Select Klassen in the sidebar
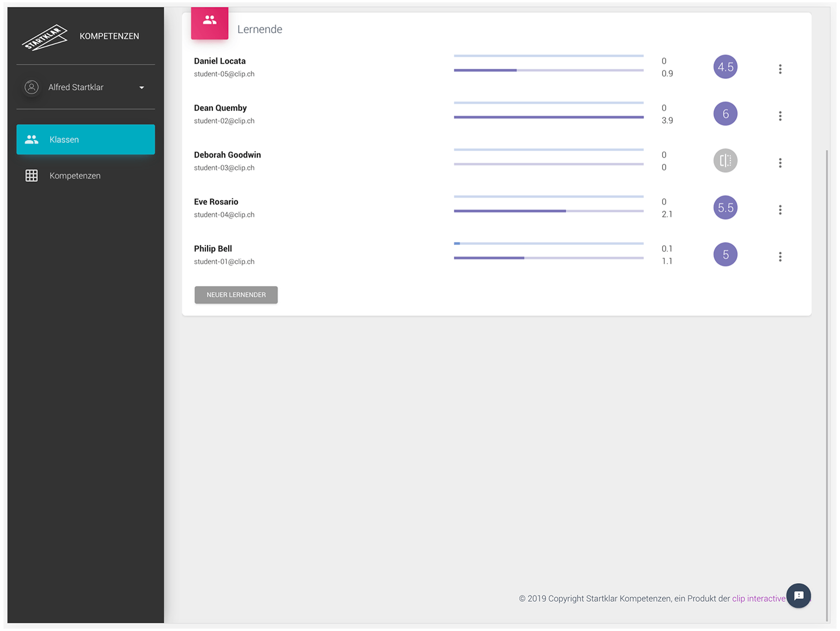The height and width of the screenshot is (631, 840). 86,139
